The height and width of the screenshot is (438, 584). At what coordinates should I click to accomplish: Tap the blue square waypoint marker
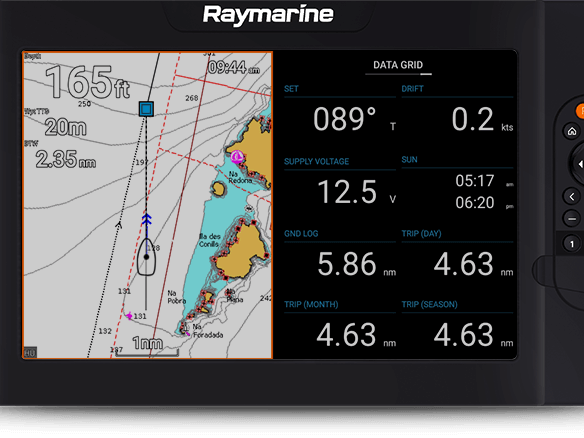pyautogui.click(x=146, y=109)
